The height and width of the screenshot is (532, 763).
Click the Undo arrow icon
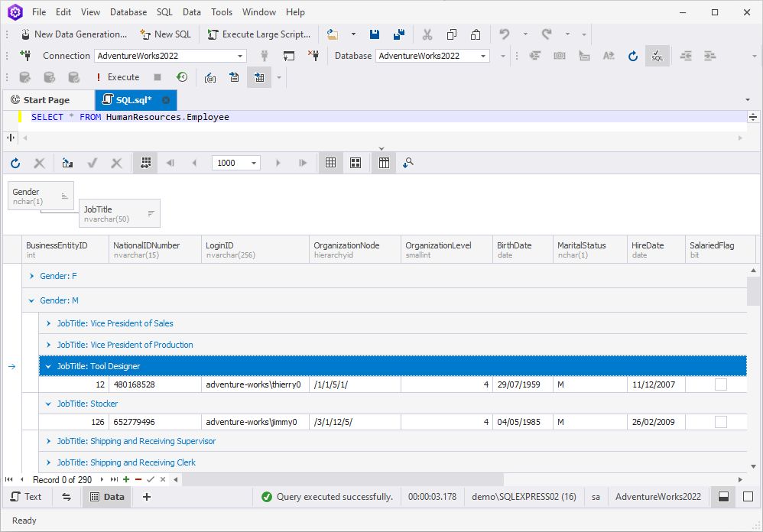point(505,34)
